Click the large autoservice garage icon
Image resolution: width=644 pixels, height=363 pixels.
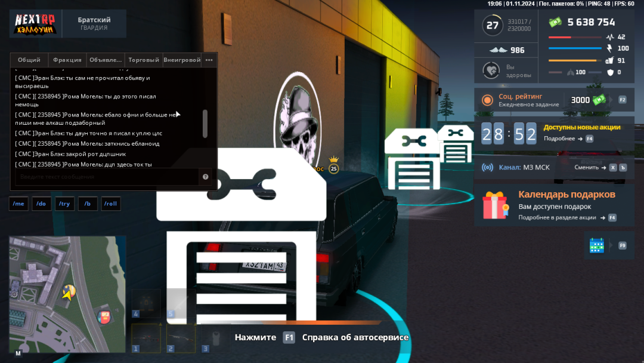click(x=241, y=235)
